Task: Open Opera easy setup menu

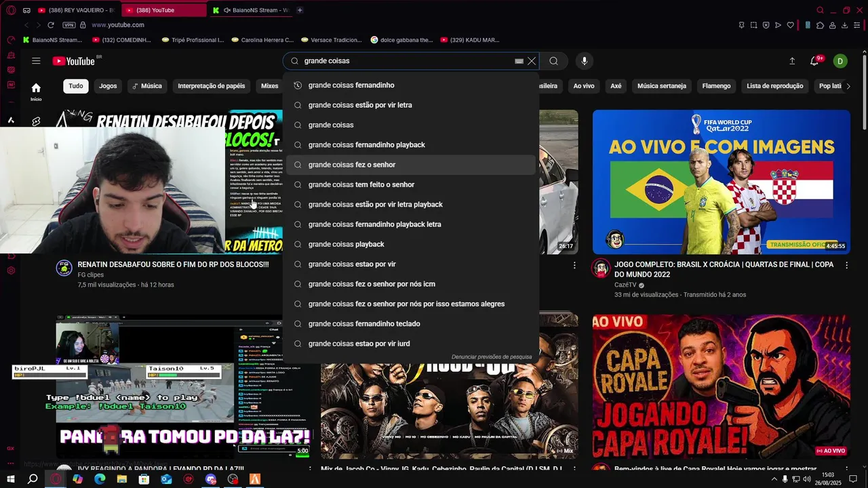Action: pos(858,25)
